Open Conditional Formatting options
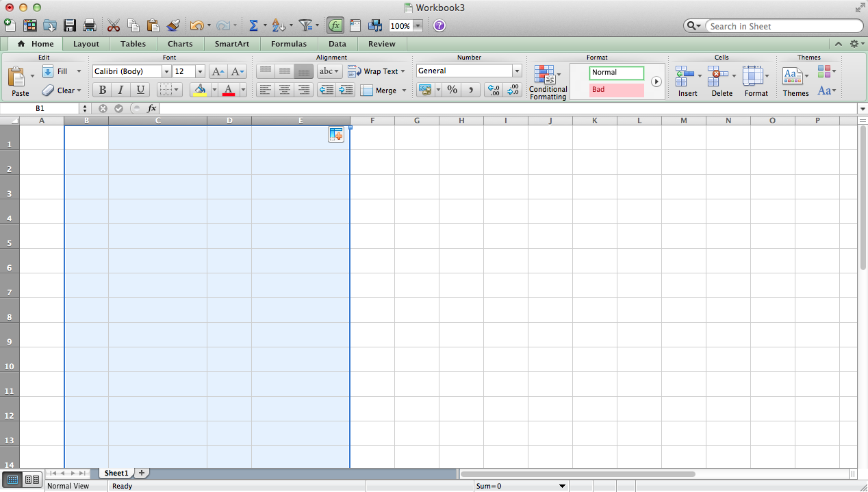This screenshot has height=492, width=868. [548, 83]
